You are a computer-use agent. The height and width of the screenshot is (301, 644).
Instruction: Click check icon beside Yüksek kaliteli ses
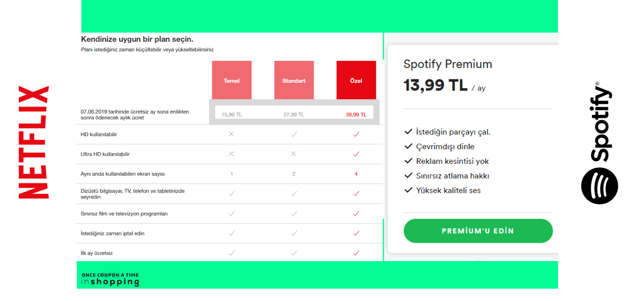[x=408, y=190]
